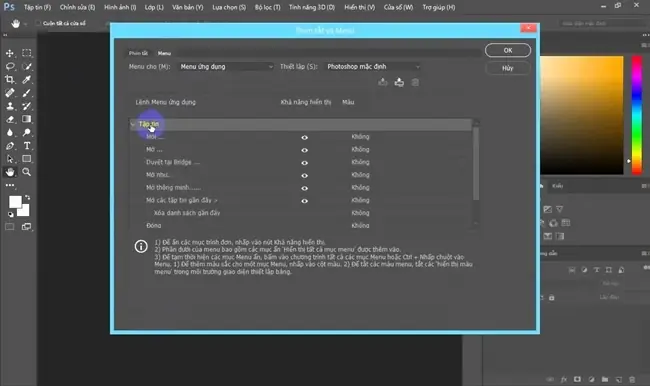Open color dropdown 'Không' for 'Mở ...'
Image resolution: width=650 pixels, height=386 pixels.
[x=360, y=149]
